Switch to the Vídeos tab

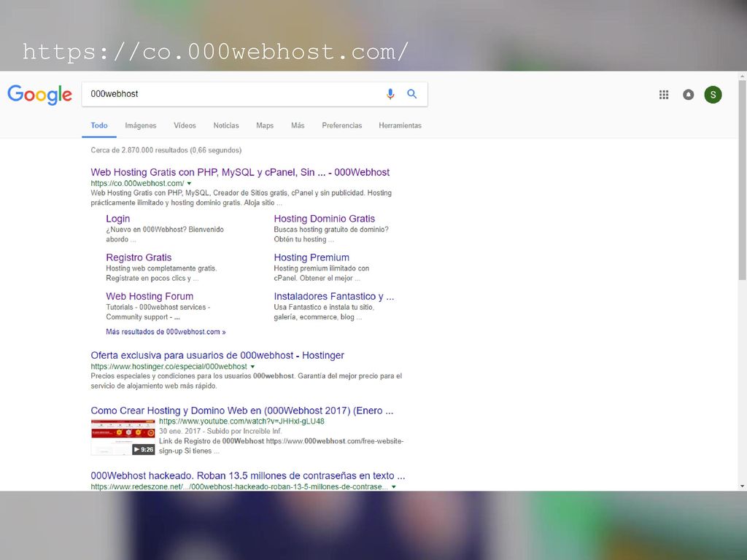coord(185,125)
